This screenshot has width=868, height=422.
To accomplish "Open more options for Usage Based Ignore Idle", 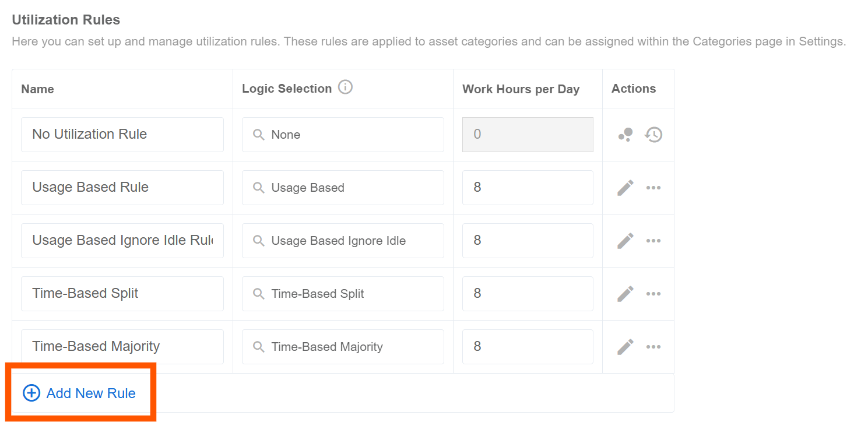I will pyautogui.click(x=653, y=241).
